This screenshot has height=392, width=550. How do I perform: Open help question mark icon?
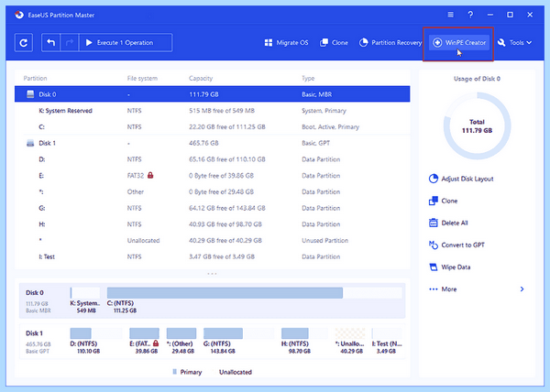point(470,15)
